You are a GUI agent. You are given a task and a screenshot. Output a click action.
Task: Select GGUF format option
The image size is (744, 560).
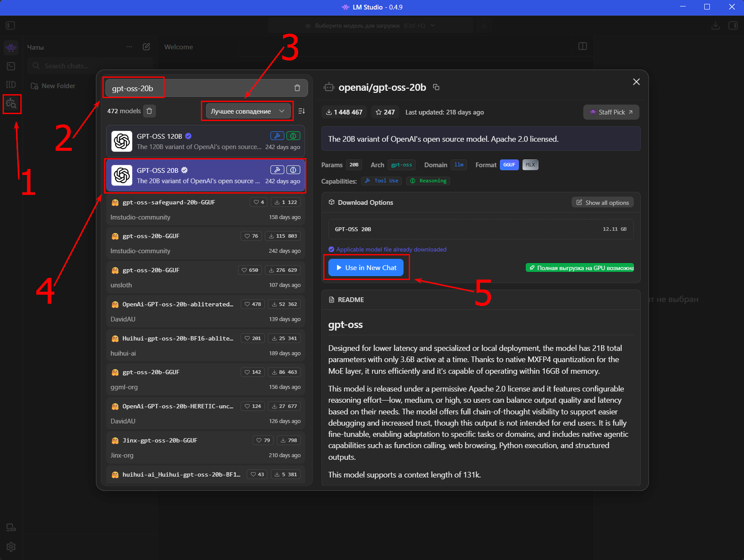point(509,165)
